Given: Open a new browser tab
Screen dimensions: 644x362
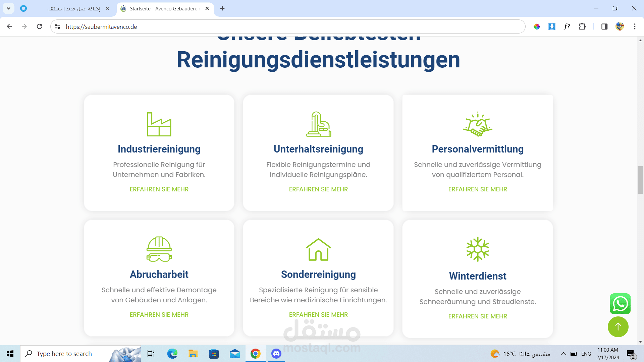Looking at the screenshot, I should (222, 8).
